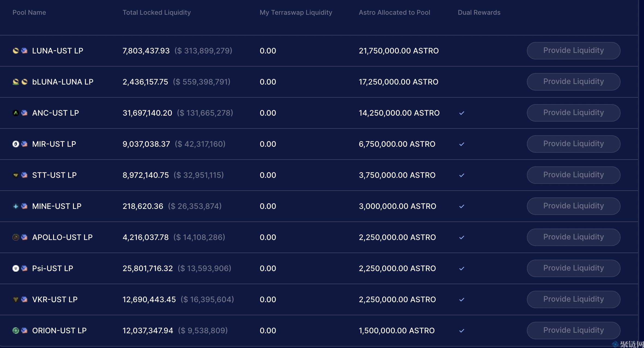Select the MIR-UST LP pool name

pyautogui.click(x=54, y=144)
